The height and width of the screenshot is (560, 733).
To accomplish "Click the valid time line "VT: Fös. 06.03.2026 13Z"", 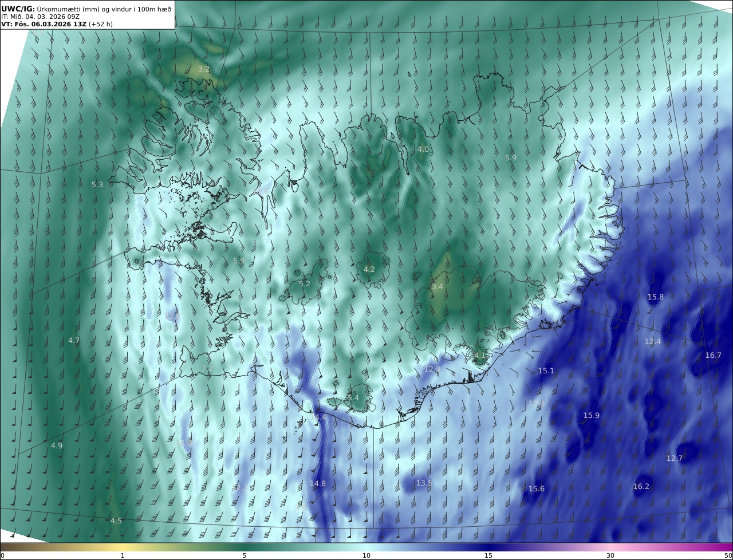I will (x=44, y=25).
